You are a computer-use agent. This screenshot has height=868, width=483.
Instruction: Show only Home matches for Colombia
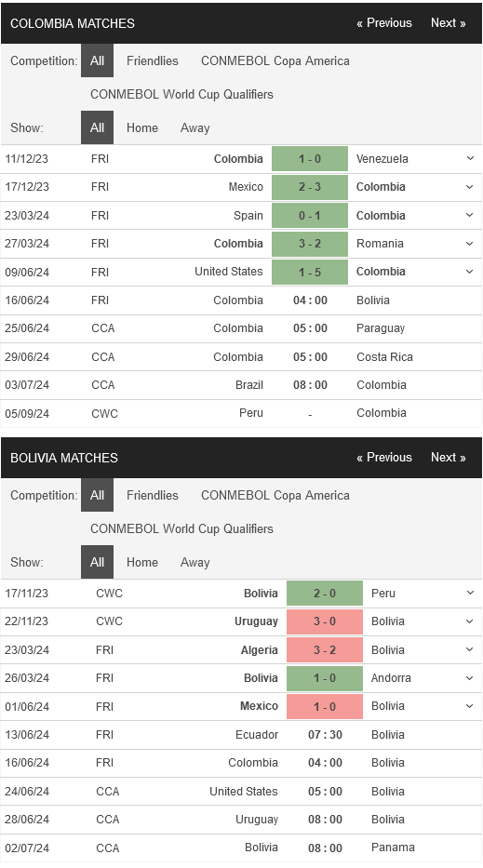click(142, 127)
